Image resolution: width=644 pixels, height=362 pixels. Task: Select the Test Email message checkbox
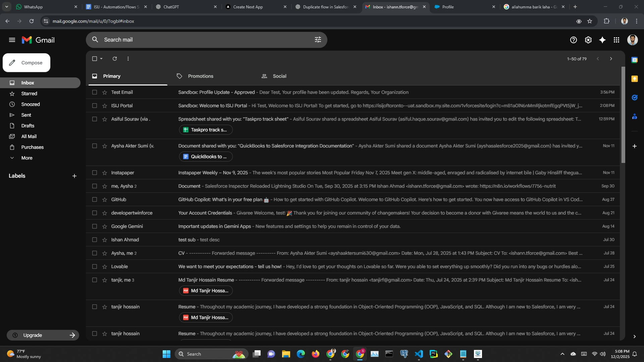click(95, 92)
